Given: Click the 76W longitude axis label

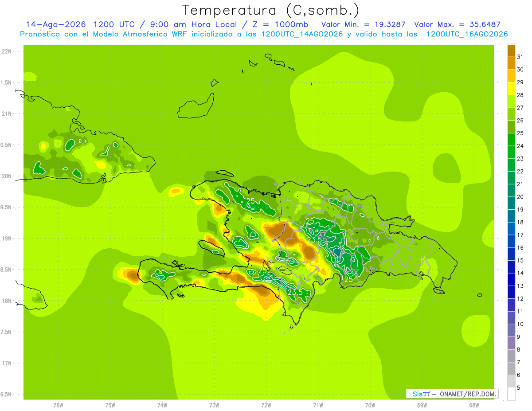Looking at the screenshot, I should [x=58, y=405].
